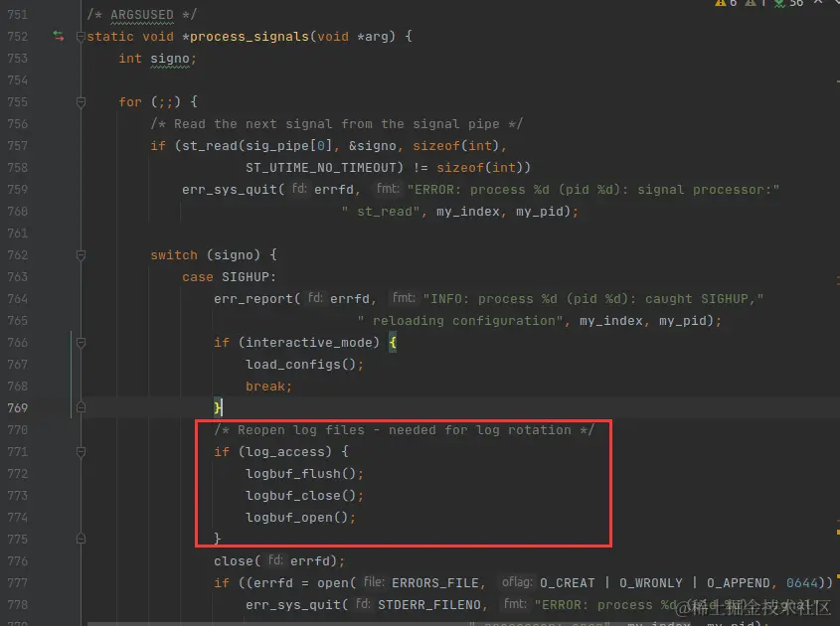Click the fd: inlay hint before errfd on line 759

[x=299, y=189]
